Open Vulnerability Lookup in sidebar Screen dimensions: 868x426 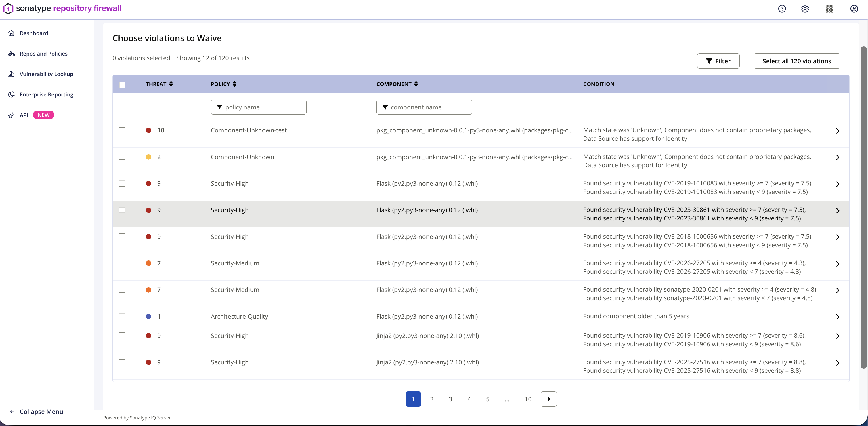(x=47, y=74)
